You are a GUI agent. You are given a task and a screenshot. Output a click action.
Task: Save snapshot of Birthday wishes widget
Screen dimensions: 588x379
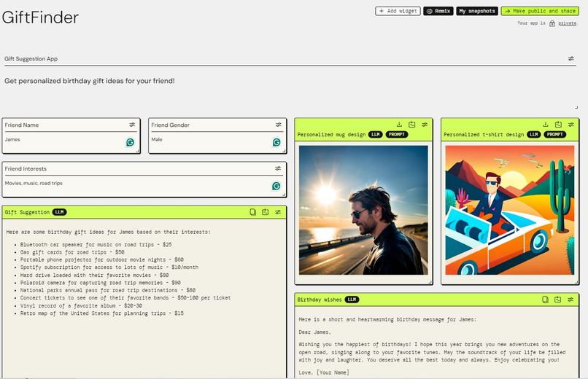coord(557,300)
